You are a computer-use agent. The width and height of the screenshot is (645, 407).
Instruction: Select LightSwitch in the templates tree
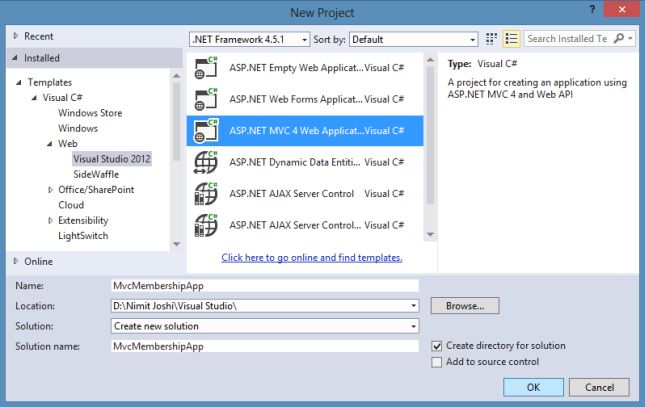coord(83,236)
